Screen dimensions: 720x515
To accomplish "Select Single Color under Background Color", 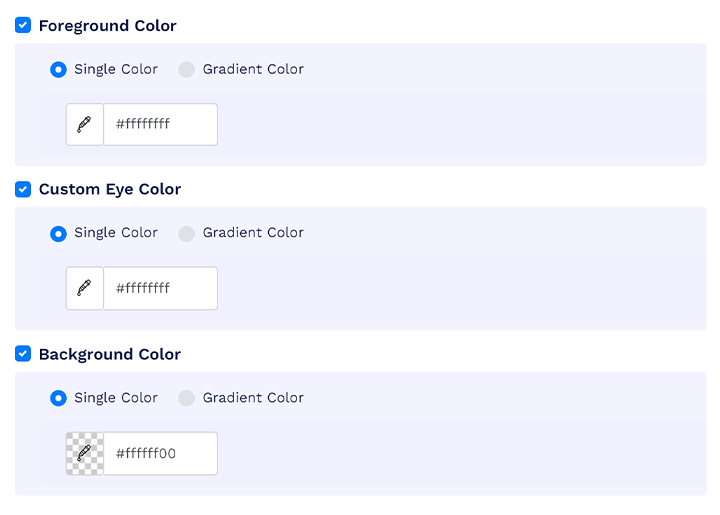I will pyautogui.click(x=58, y=398).
